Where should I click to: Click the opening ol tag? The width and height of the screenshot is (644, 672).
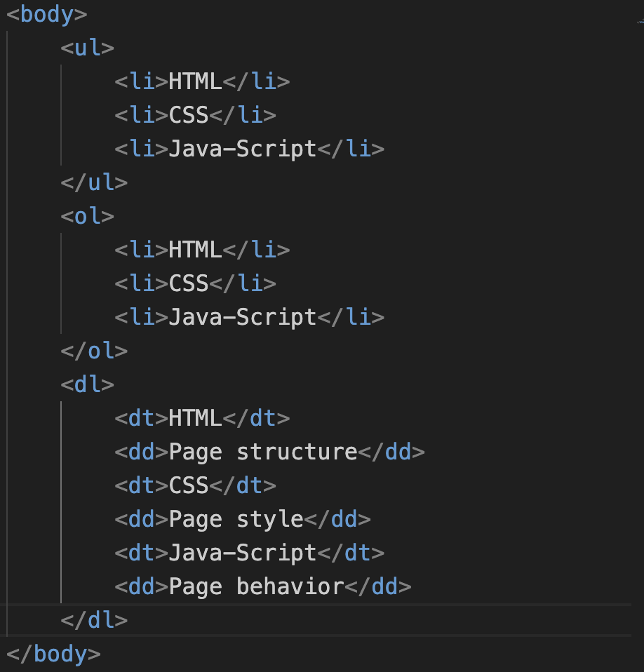(88, 216)
